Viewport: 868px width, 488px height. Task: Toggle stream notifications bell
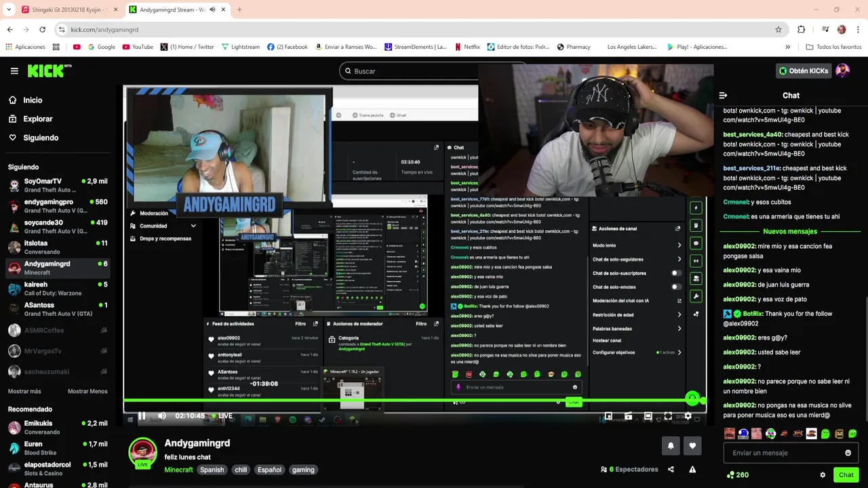[x=671, y=445]
